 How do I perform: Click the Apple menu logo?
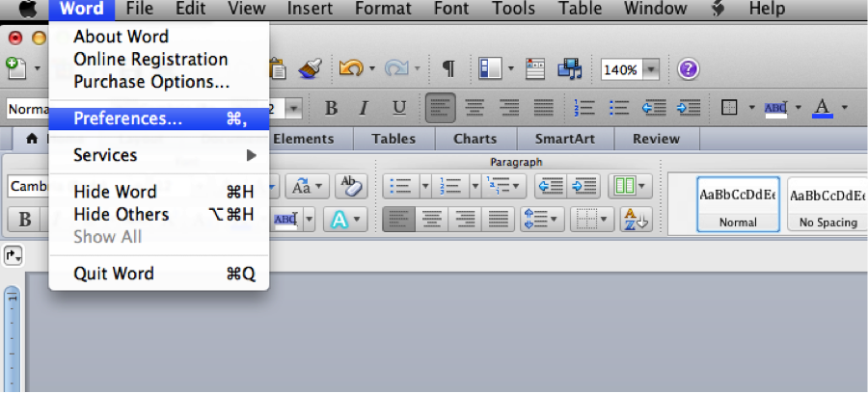tap(28, 9)
